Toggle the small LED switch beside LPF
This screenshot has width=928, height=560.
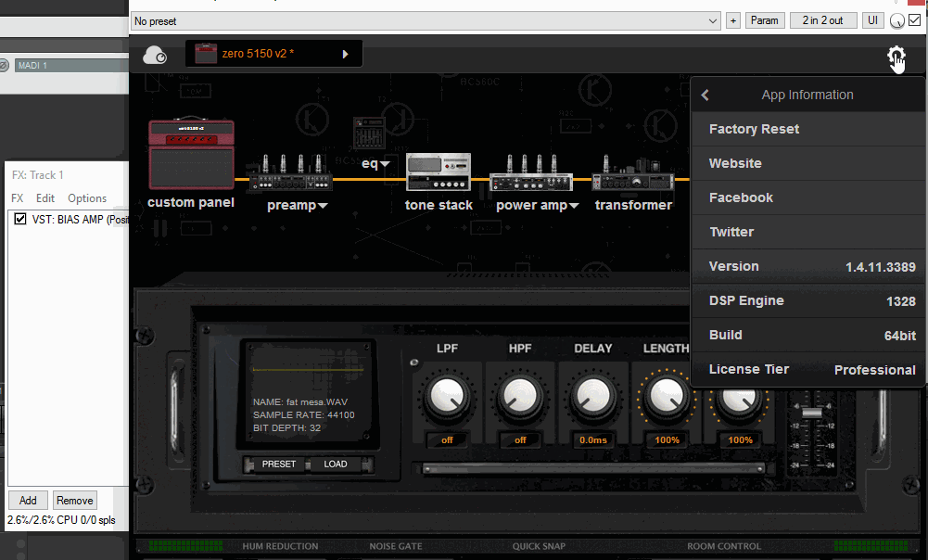413,363
